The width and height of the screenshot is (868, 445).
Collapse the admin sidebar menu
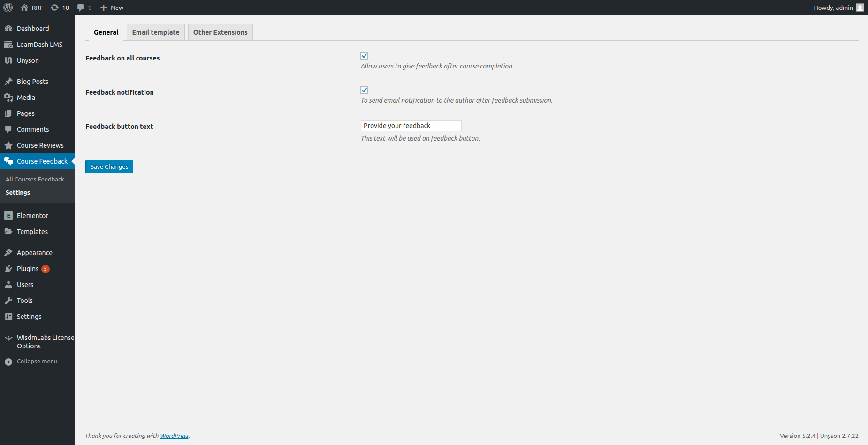pos(37,362)
